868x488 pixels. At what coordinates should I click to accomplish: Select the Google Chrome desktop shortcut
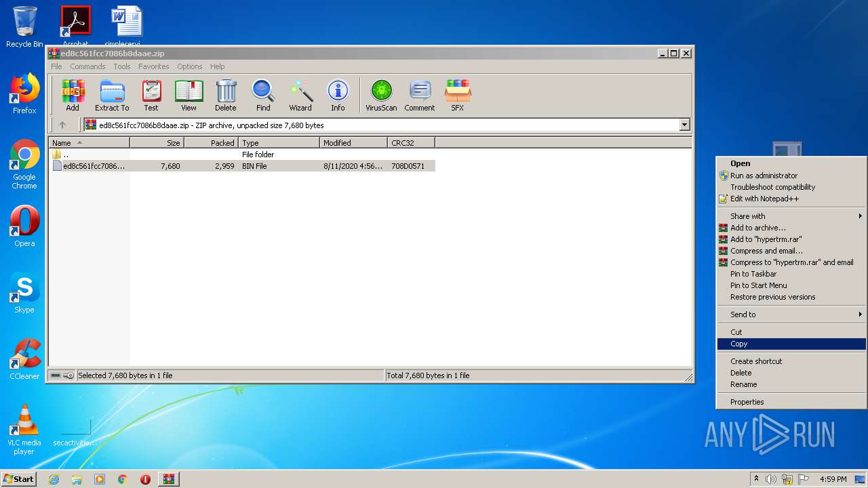(24, 165)
